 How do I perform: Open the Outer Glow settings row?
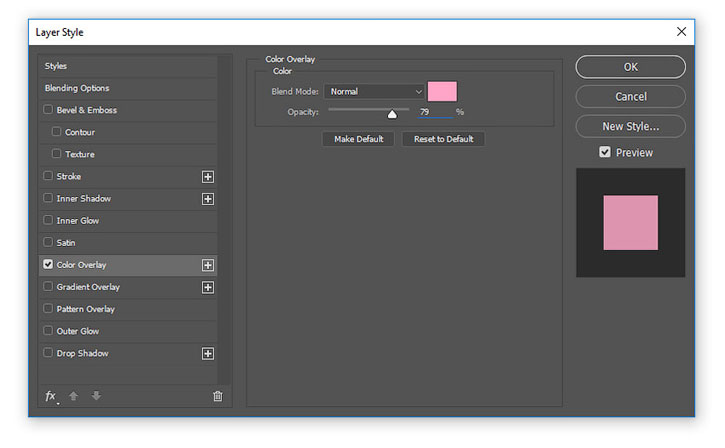point(128,331)
